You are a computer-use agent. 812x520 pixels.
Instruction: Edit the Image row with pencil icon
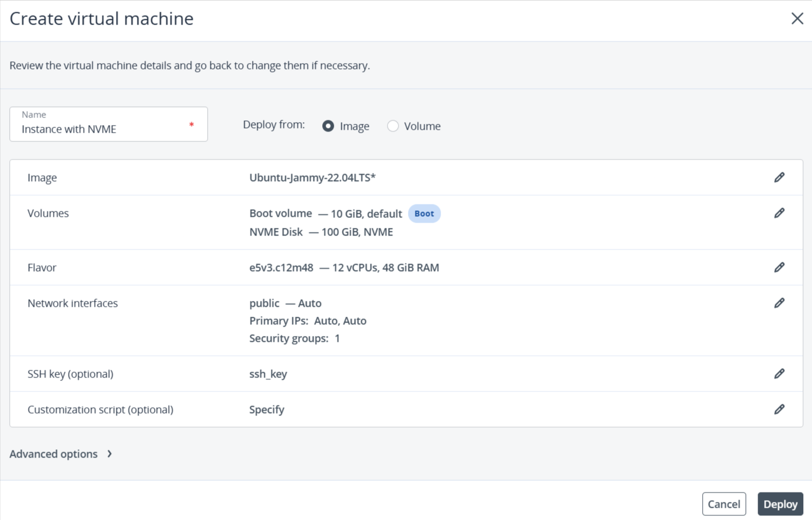[x=779, y=178]
